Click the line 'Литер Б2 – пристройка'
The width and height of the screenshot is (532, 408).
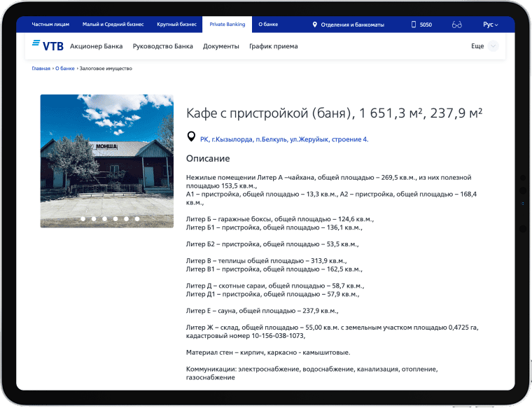click(272, 244)
